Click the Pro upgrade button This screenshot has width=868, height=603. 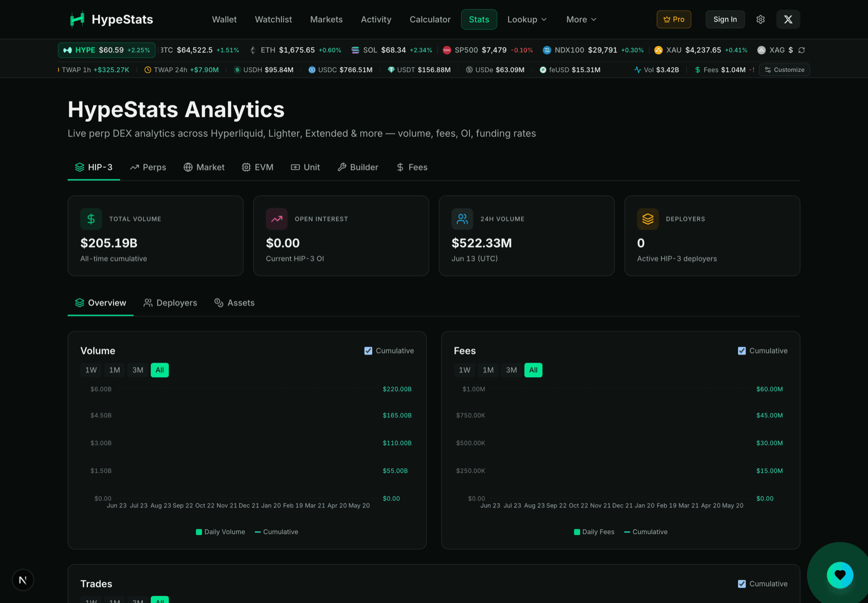click(x=674, y=20)
